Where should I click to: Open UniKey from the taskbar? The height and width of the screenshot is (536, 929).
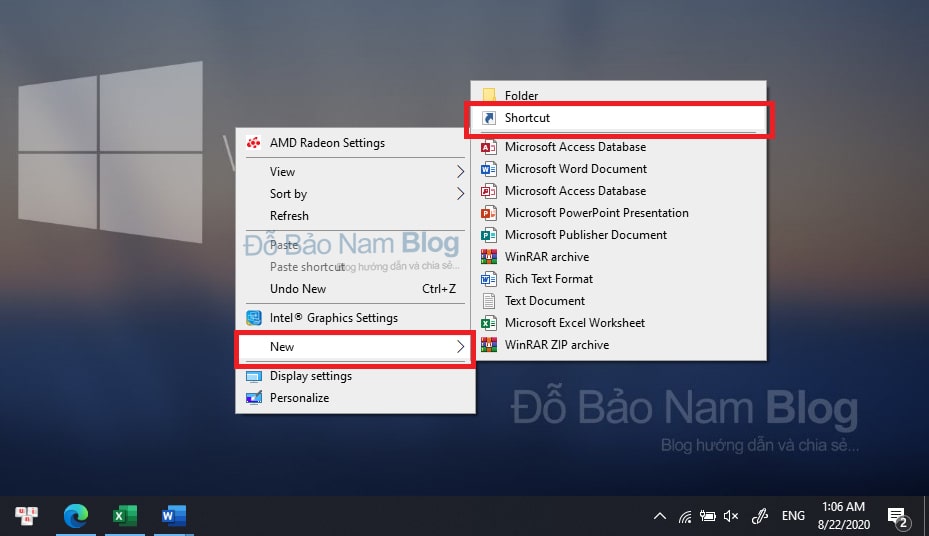pyautogui.click(x=27, y=516)
